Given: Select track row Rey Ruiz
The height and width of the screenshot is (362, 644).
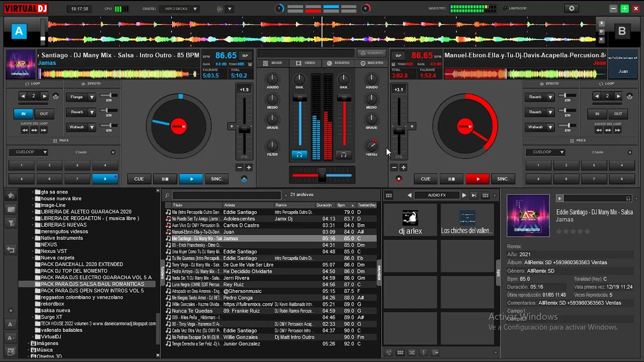Looking at the screenshot, I should [271, 285].
